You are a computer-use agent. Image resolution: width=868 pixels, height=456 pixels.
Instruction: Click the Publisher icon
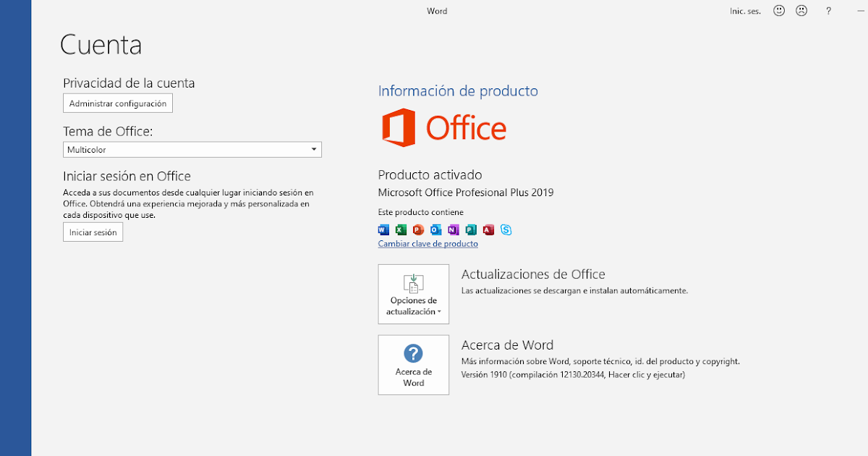click(471, 229)
